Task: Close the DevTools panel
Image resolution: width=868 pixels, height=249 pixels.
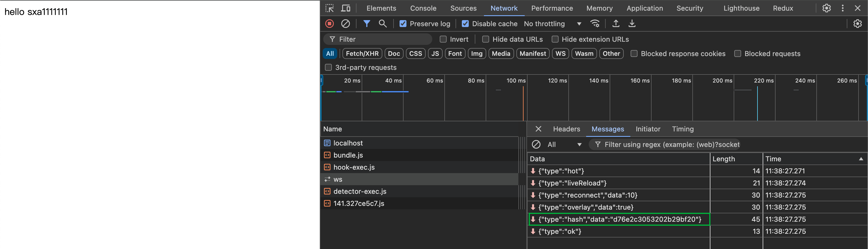Action: click(x=858, y=8)
